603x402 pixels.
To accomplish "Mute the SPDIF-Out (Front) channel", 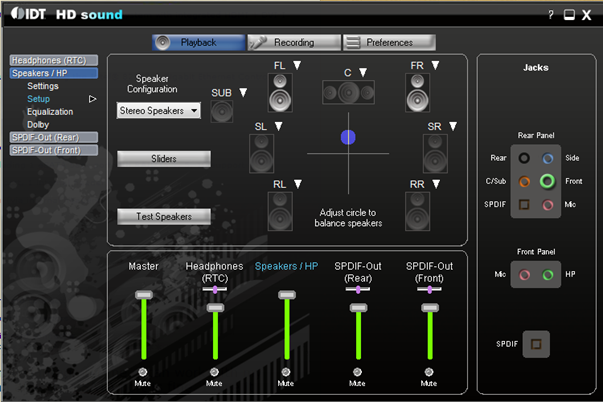I will pyautogui.click(x=429, y=372).
